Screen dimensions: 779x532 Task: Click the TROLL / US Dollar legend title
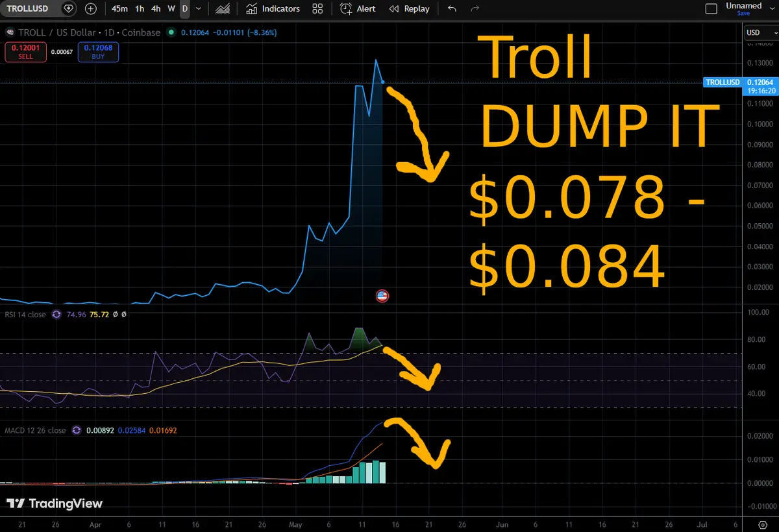tap(90, 32)
